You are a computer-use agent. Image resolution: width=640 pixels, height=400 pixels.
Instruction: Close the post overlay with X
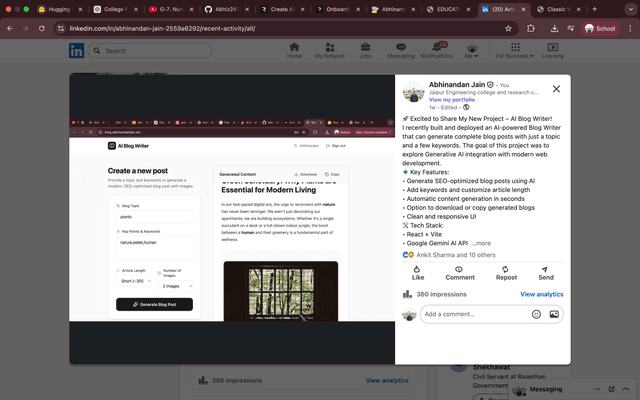[x=556, y=89]
